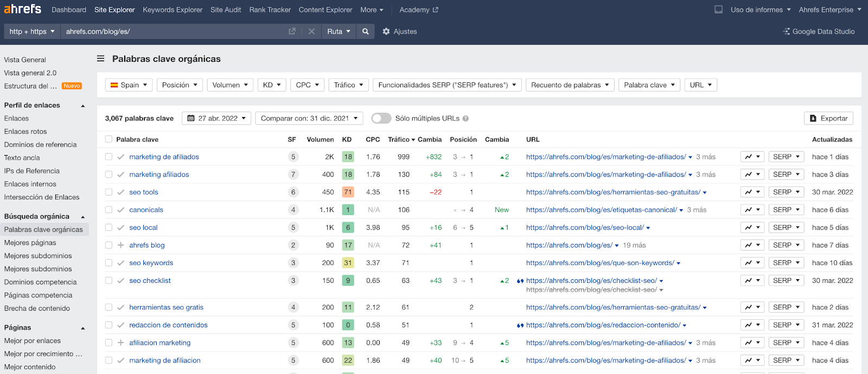This screenshot has width=868, height=374.
Task: Click the orange KD 71 badge
Action: (348, 192)
